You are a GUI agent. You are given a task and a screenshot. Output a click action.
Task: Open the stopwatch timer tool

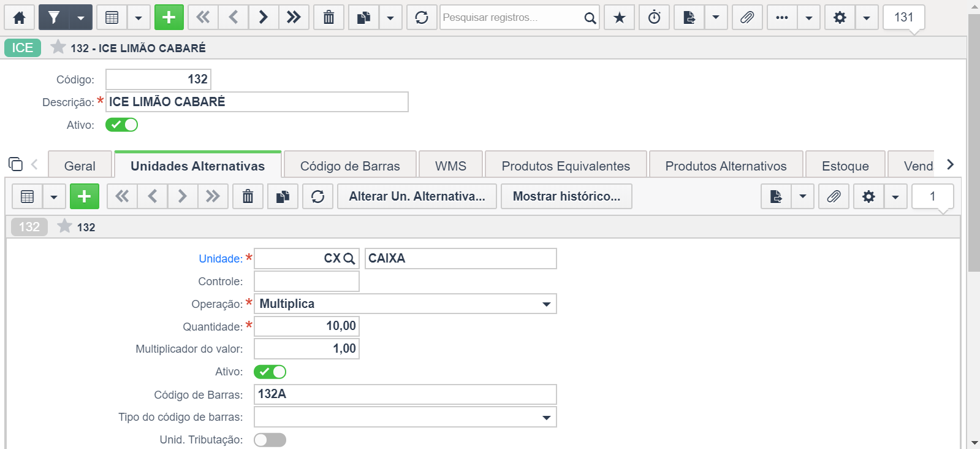(x=655, y=17)
